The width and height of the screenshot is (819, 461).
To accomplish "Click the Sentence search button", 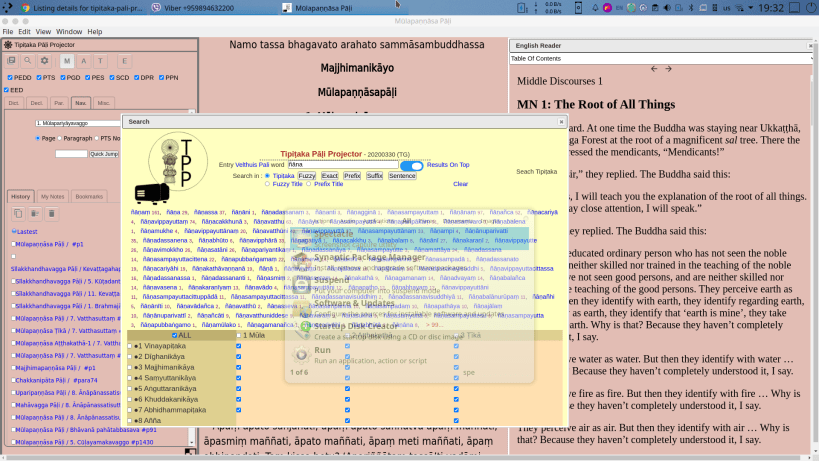I will [x=402, y=176].
